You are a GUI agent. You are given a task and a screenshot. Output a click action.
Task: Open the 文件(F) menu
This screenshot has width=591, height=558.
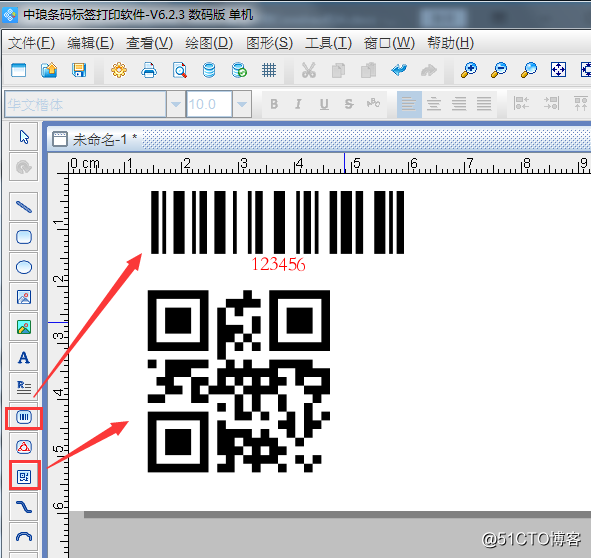tap(32, 43)
